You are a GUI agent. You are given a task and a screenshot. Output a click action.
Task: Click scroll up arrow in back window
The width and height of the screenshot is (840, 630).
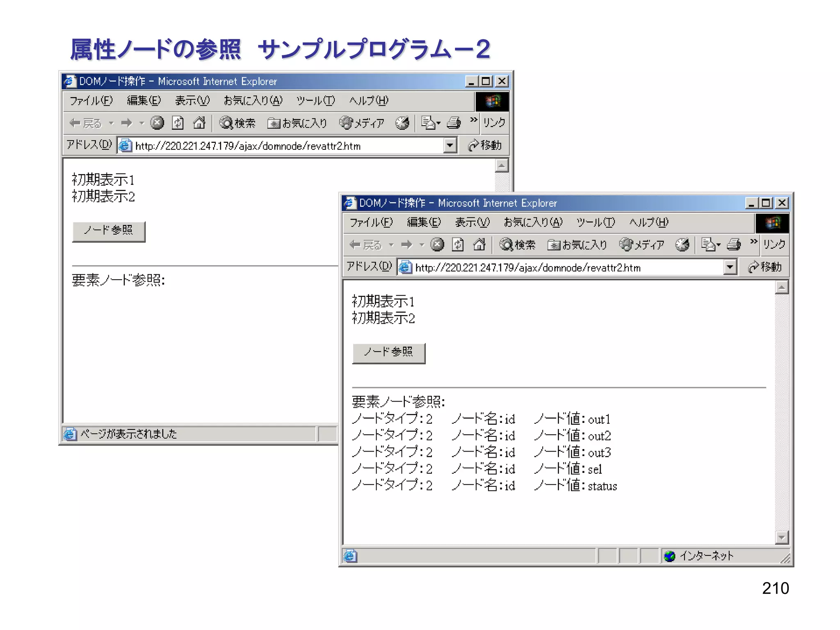tap(502, 166)
